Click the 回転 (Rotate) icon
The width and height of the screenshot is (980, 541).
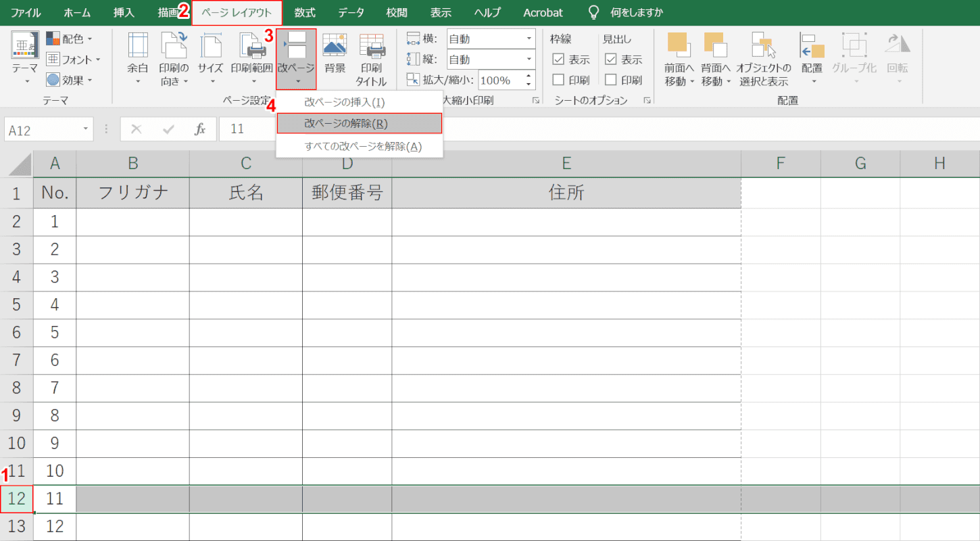tap(898, 45)
